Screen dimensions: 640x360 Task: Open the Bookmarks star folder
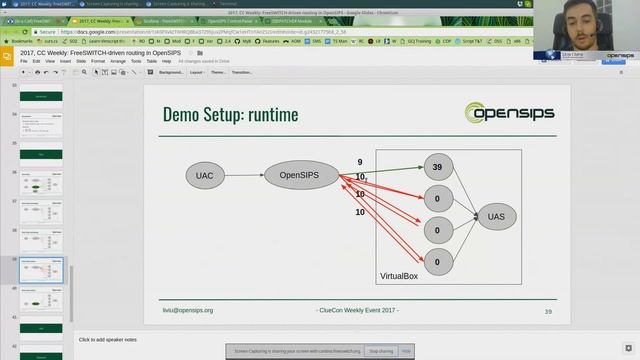click(x=18, y=41)
